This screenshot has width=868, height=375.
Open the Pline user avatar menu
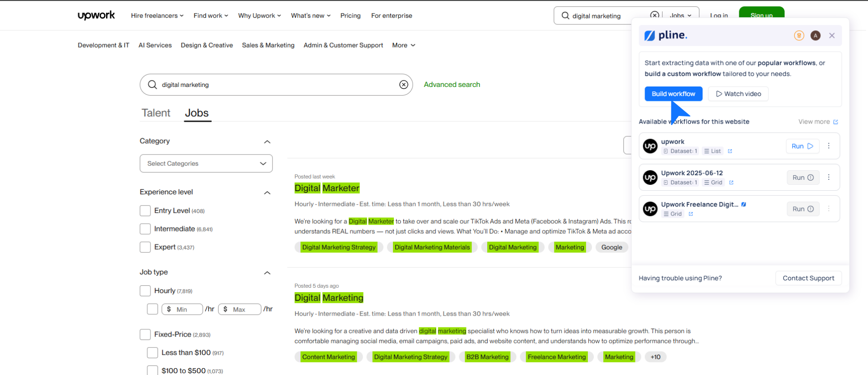point(815,36)
